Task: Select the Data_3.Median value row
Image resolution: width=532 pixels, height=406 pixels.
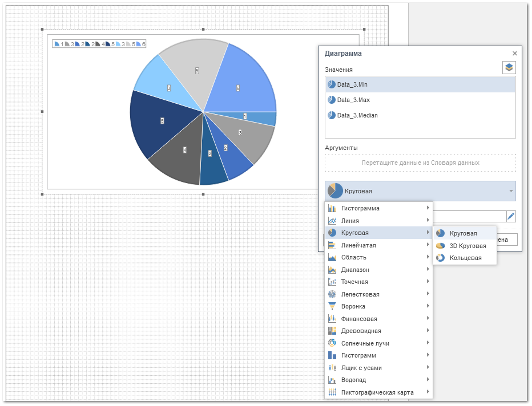Action: click(420, 115)
